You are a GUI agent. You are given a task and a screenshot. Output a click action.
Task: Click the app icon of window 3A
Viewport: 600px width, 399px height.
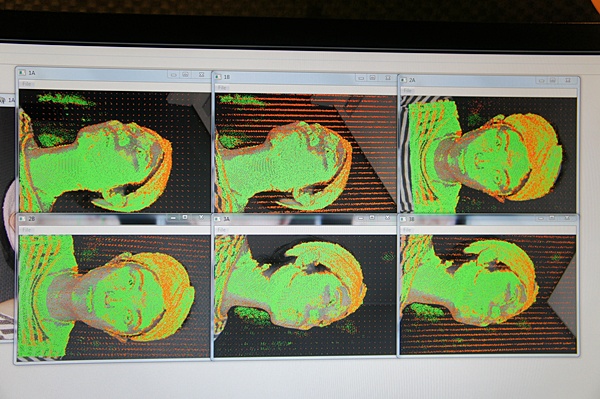(218, 219)
